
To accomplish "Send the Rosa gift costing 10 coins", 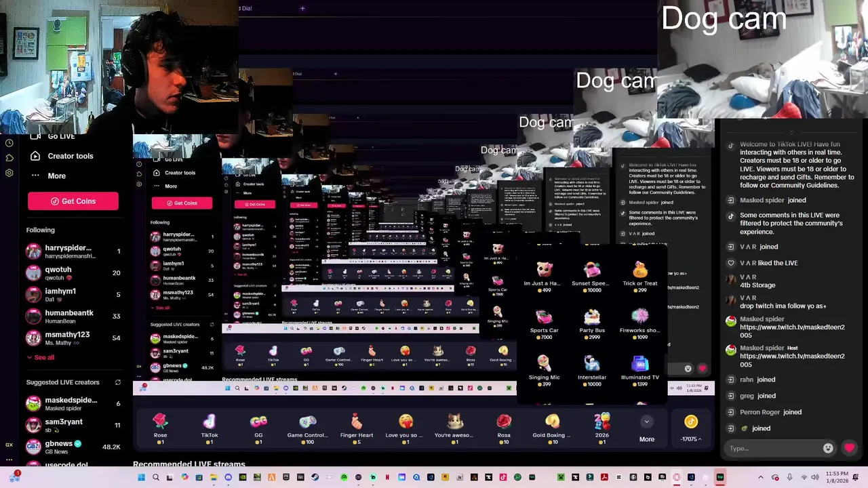I will [x=504, y=428].
